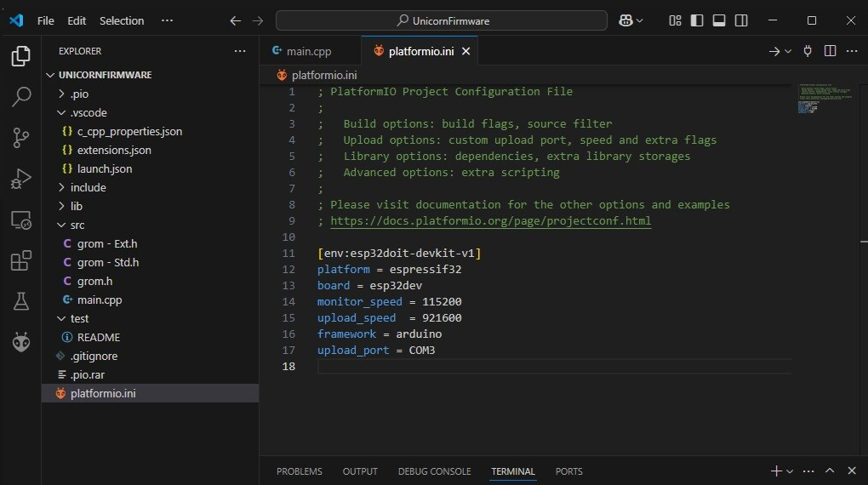The height and width of the screenshot is (485, 868).
Task: Open the File menu
Action: [x=45, y=21]
